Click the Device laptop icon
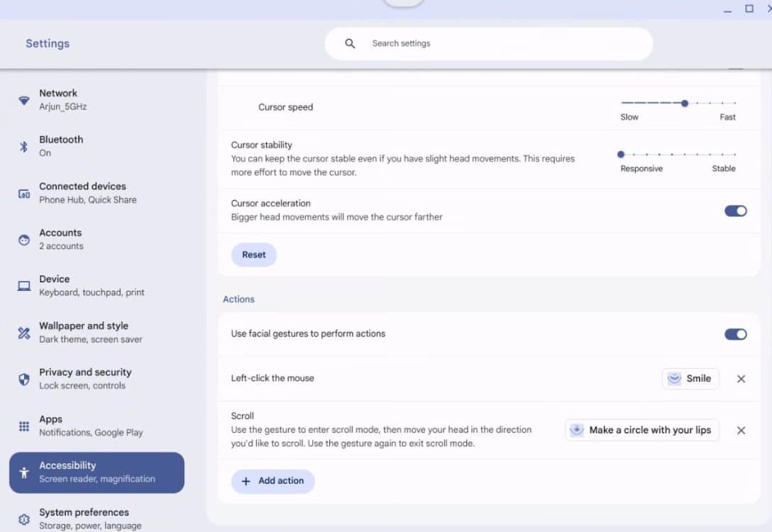 (x=24, y=286)
